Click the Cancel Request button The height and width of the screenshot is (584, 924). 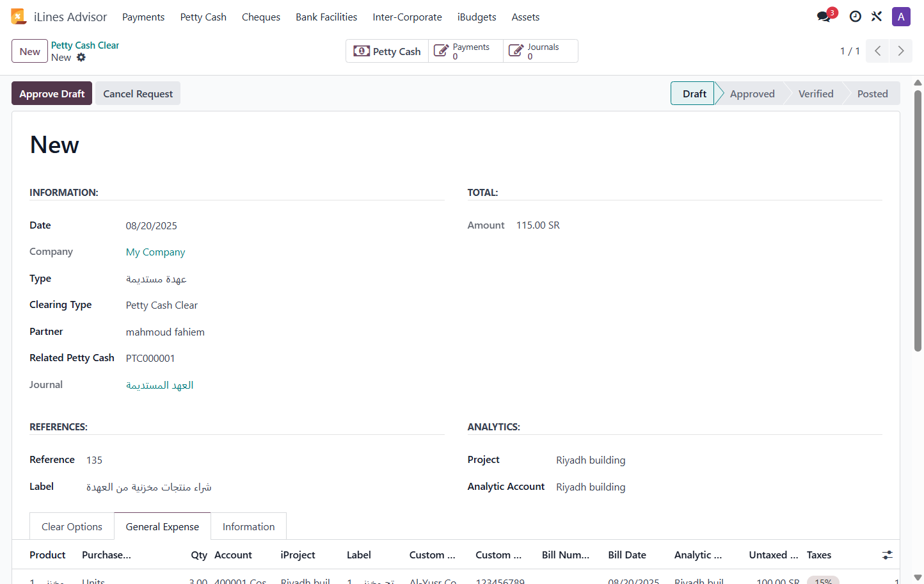point(138,93)
